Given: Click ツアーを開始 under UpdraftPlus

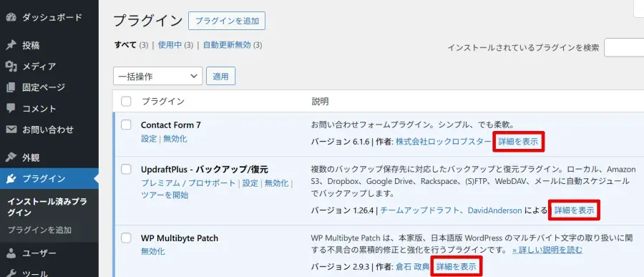Looking at the screenshot, I should click(x=165, y=195).
